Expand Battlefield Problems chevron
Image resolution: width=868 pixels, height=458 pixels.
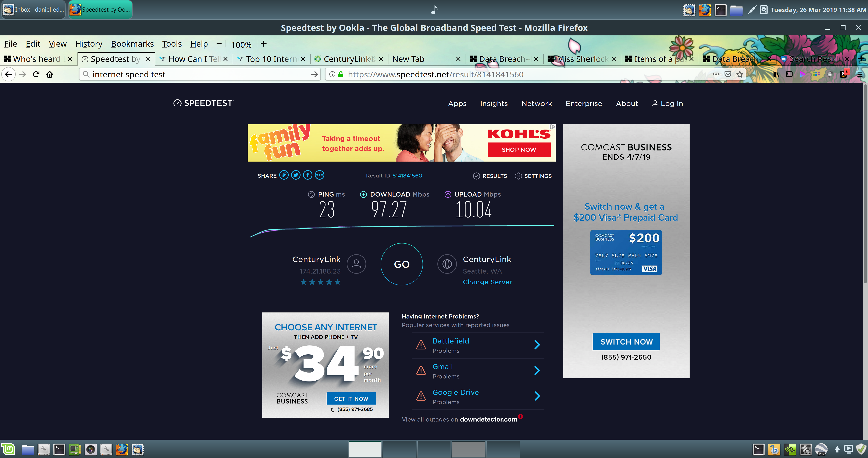(537, 345)
